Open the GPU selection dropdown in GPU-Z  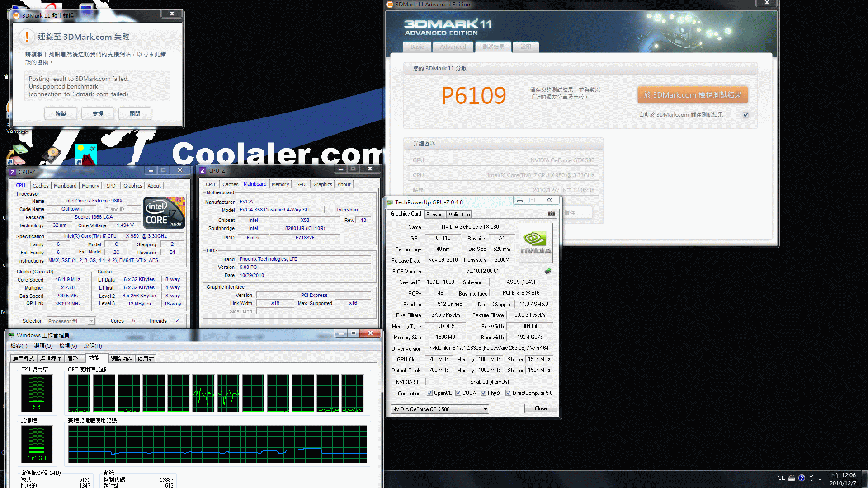pos(439,409)
